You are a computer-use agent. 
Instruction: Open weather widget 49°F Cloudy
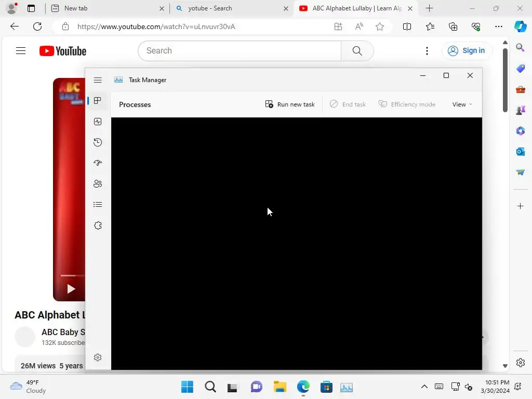click(28, 387)
